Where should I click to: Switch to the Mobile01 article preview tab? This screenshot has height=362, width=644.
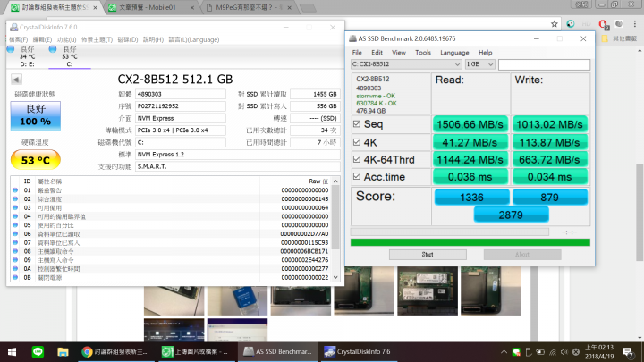[147, 7]
